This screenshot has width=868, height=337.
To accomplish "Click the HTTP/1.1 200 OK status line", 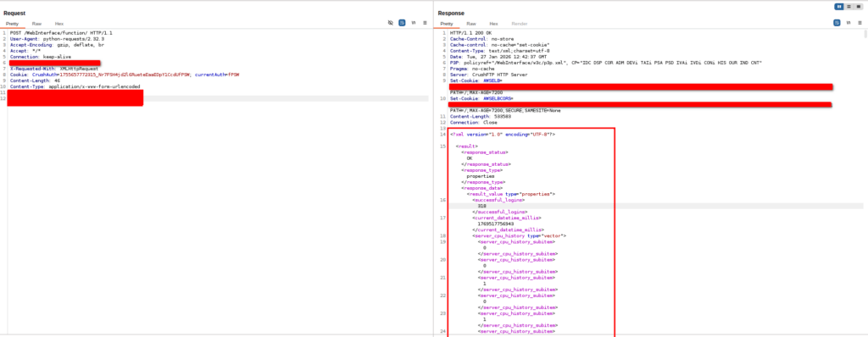I will coord(471,33).
